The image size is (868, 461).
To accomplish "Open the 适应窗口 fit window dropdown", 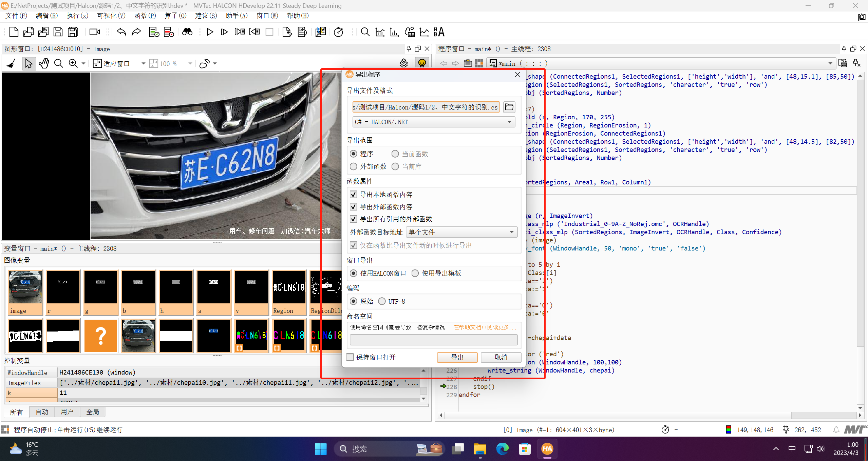I will click(x=143, y=63).
